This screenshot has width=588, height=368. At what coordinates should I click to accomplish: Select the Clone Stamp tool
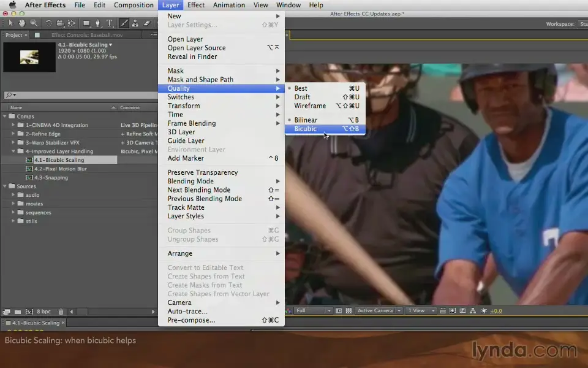coord(135,23)
